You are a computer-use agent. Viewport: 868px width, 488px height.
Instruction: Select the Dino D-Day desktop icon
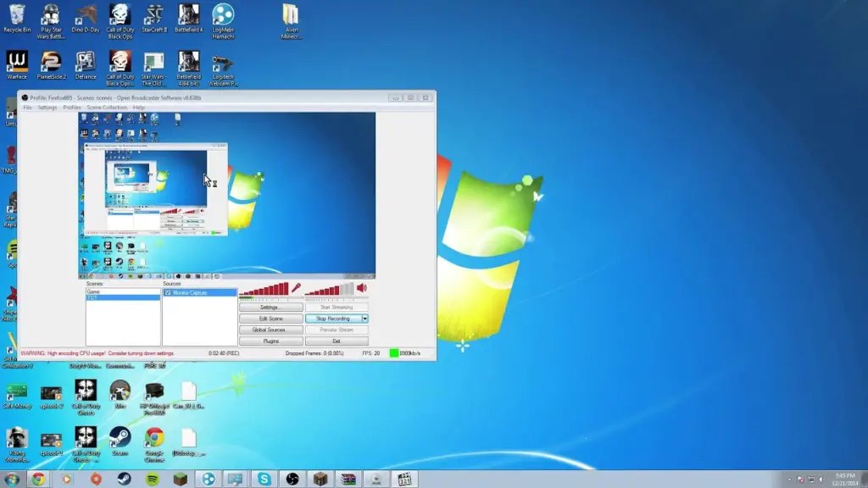click(x=86, y=19)
